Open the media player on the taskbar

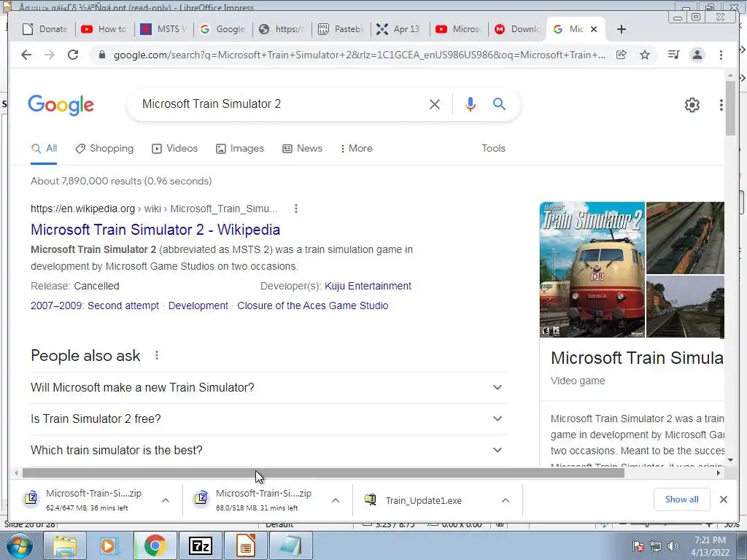[109, 545]
